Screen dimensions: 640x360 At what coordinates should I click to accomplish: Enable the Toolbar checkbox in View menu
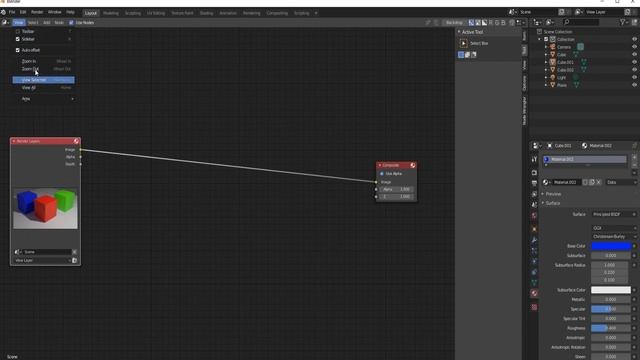(18, 31)
